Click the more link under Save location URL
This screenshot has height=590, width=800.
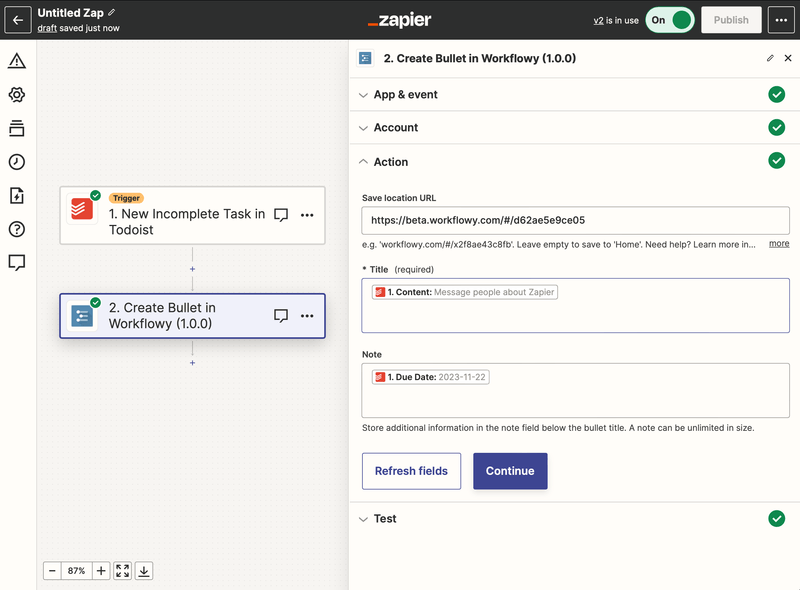(x=779, y=243)
